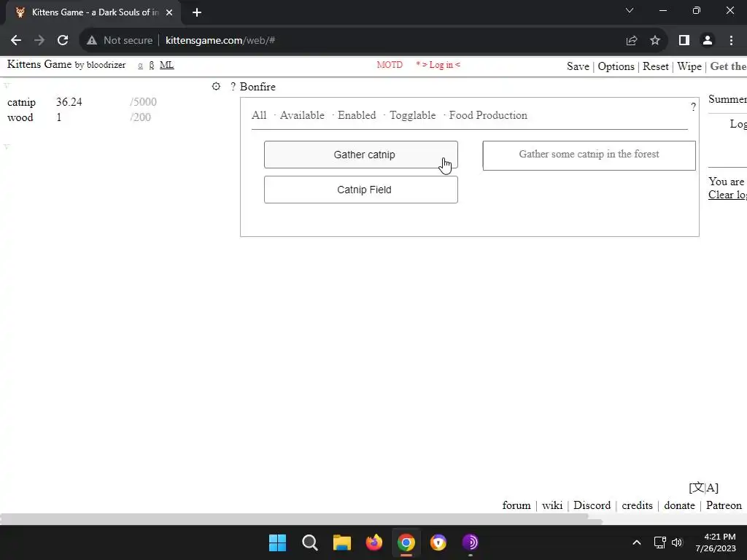Launch Firefox from the taskbar
This screenshot has height=560, width=747.
374,542
